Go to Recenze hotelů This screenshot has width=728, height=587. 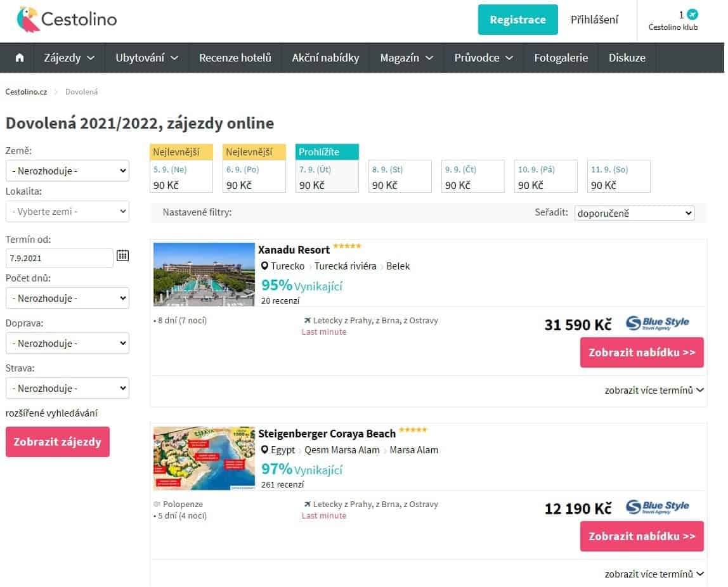(235, 58)
